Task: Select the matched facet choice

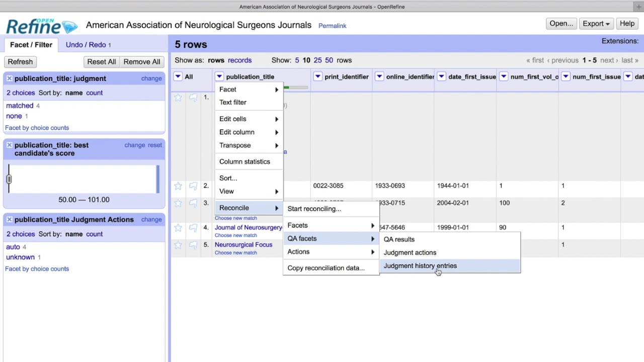Action: (x=20, y=106)
